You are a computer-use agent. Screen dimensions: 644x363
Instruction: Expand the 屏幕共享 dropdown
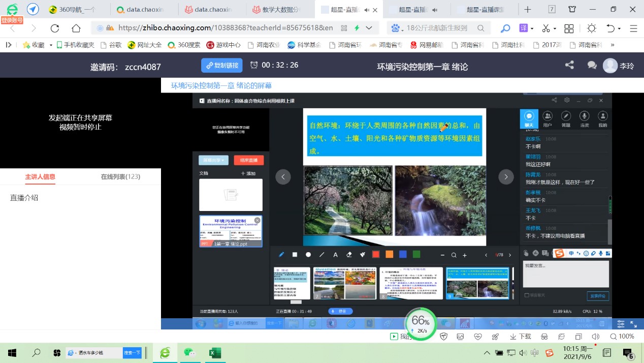(213, 160)
